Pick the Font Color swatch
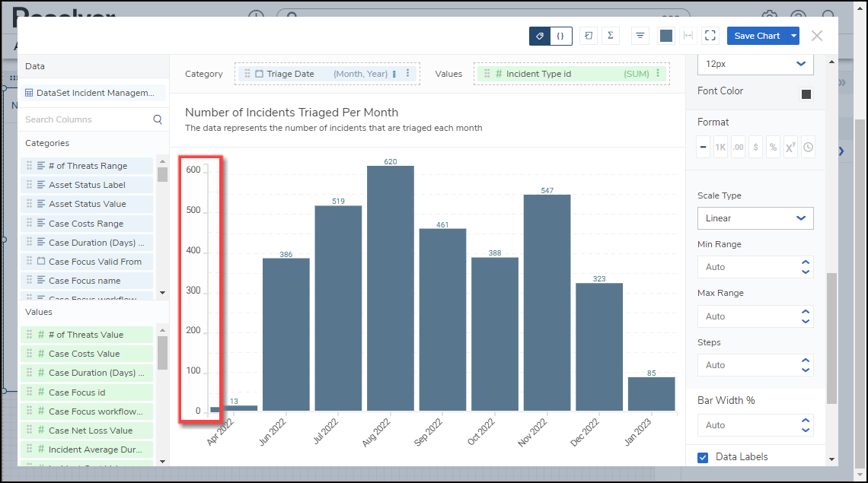The image size is (868, 483). tap(806, 94)
